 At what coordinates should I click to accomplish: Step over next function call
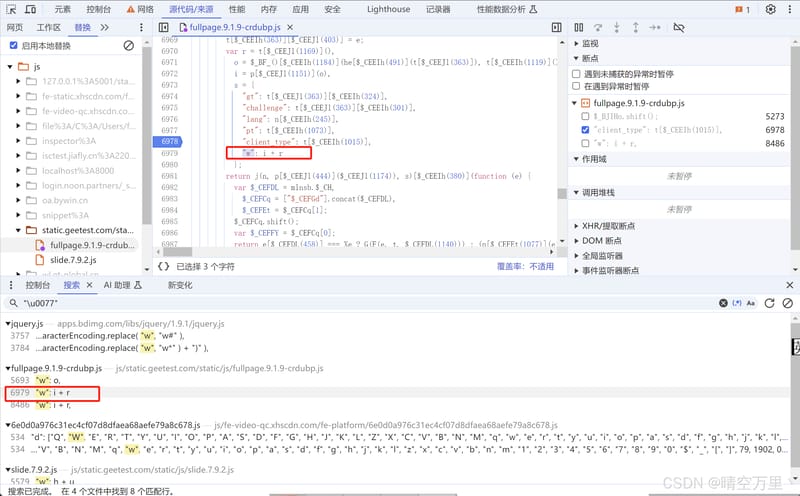point(598,28)
